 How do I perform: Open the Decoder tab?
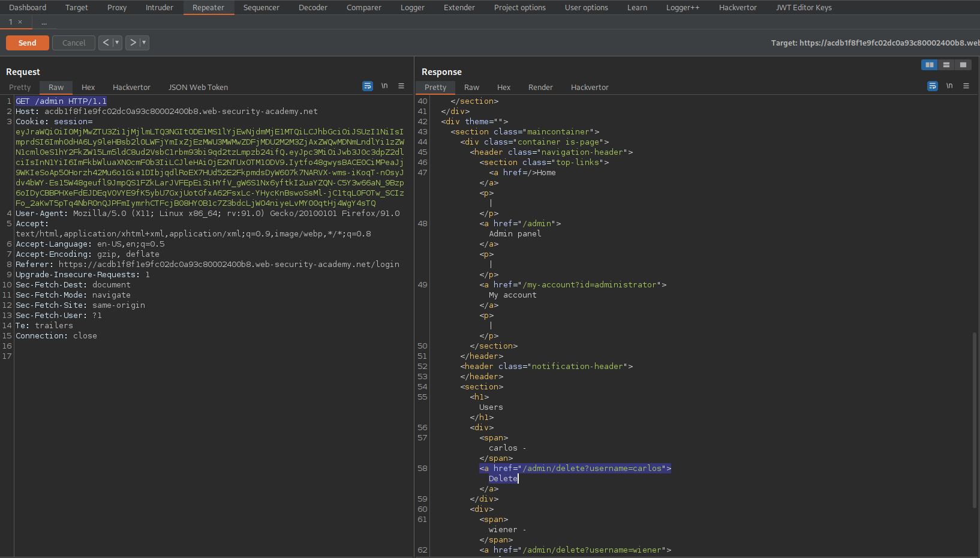click(x=313, y=8)
